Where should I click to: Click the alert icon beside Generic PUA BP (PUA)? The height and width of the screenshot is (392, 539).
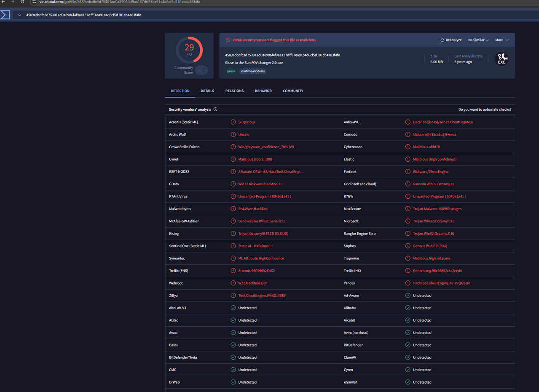408,246
